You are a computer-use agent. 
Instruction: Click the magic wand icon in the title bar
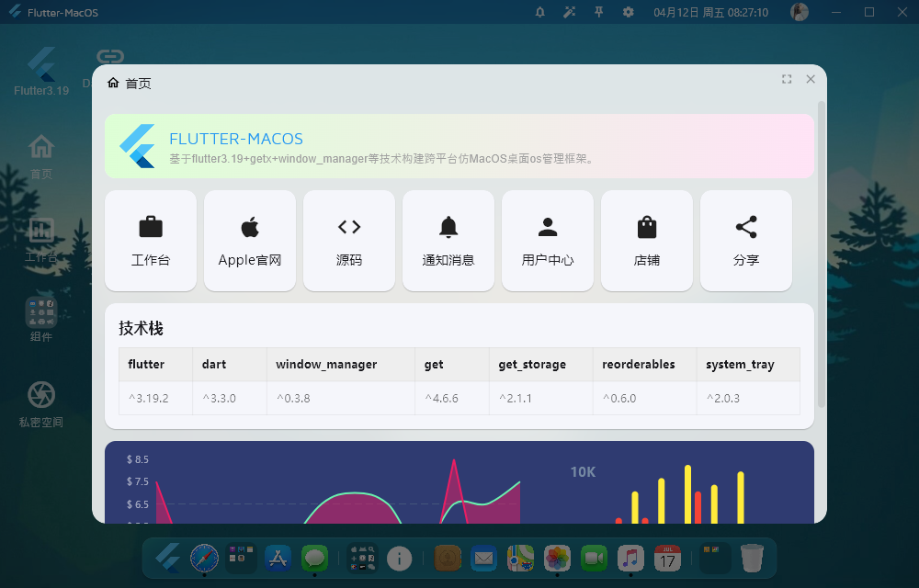569,12
